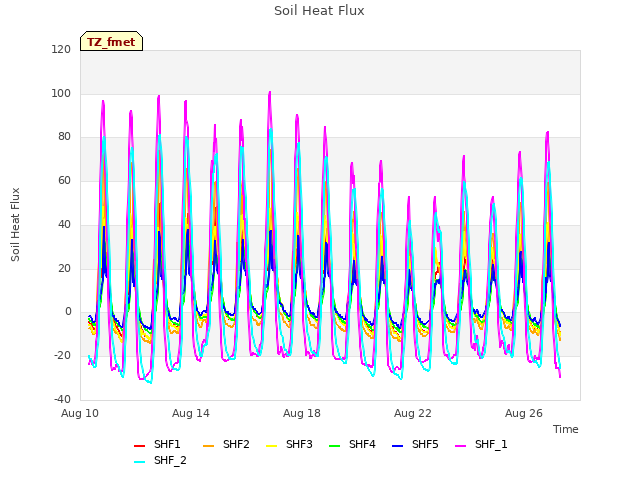Toggle SHF_2 series in legend
640x480 pixels.
click(x=160, y=461)
